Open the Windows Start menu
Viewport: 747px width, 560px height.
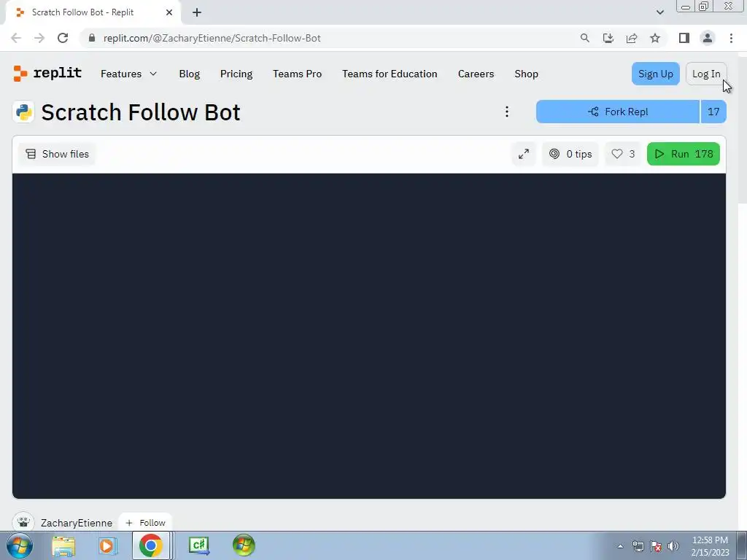pos(20,545)
